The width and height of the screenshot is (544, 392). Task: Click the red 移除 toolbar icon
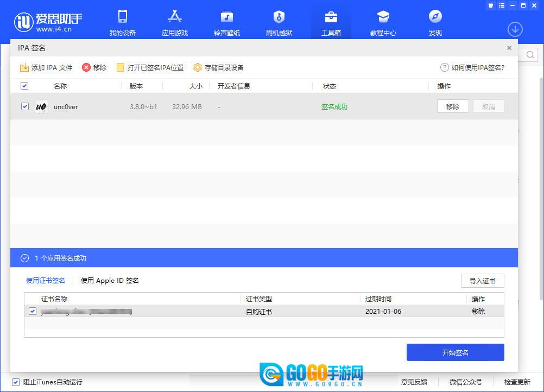[x=86, y=68]
